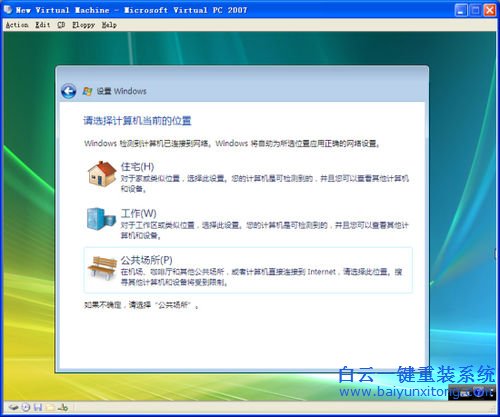Click the blue back arrow button
This screenshot has width=500, height=417.
click(69, 91)
